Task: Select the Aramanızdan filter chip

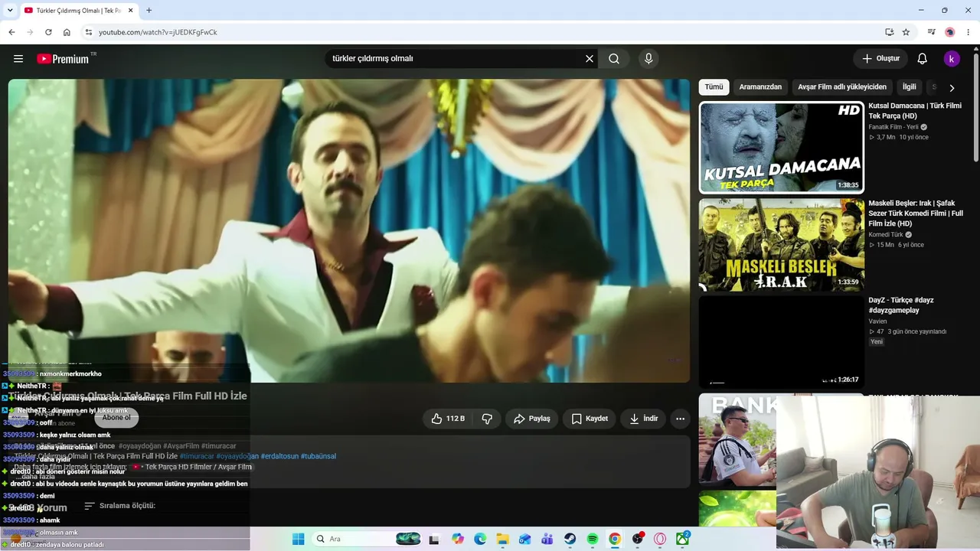Action: click(760, 87)
